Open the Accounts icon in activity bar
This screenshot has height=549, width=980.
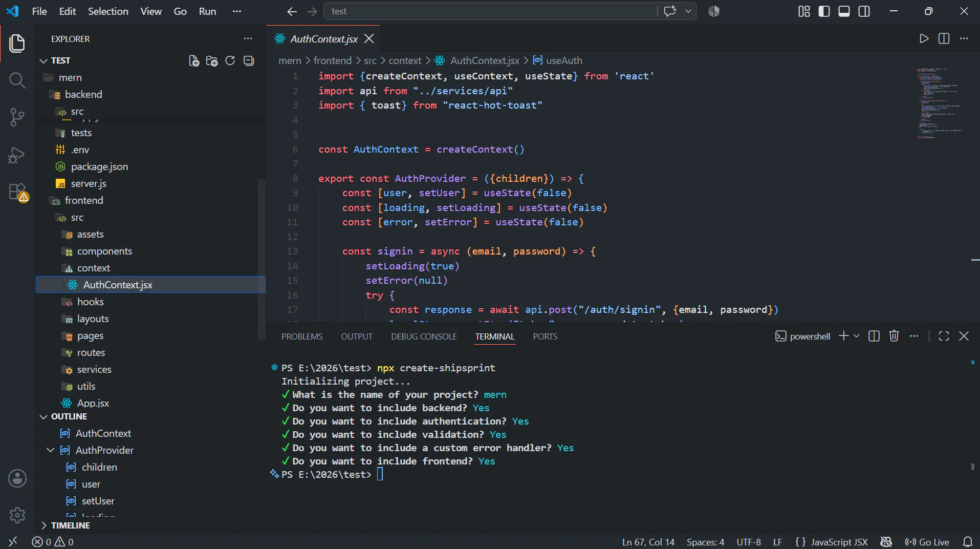[x=17, y=478]
